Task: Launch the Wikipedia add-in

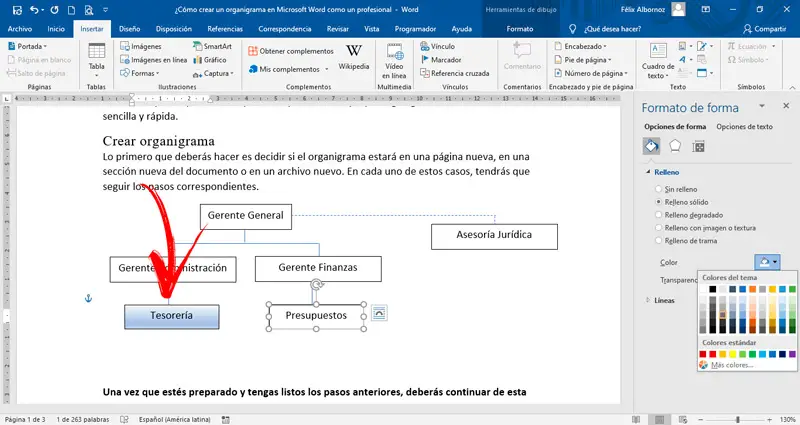Action: coord(354,57)
